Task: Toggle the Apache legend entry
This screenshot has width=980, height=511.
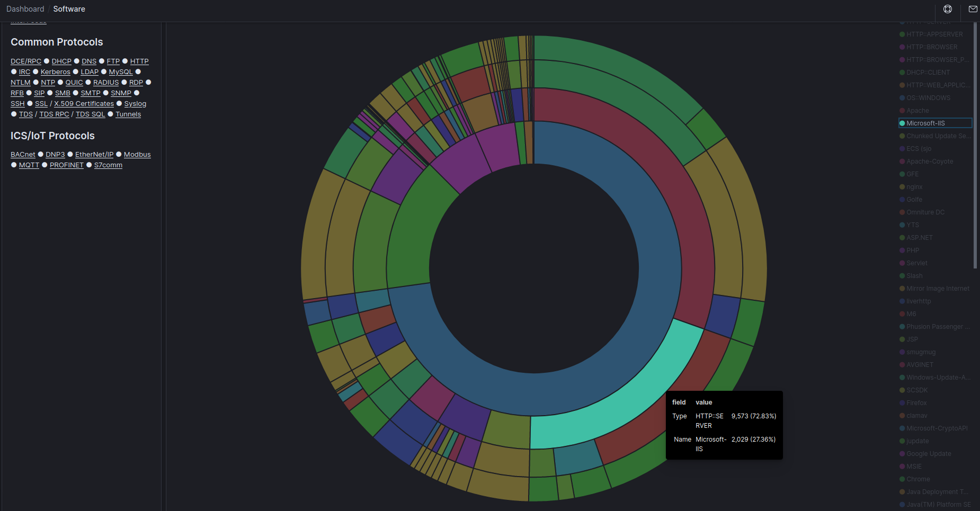Action: pyautogui.click(x=917, y=110)
